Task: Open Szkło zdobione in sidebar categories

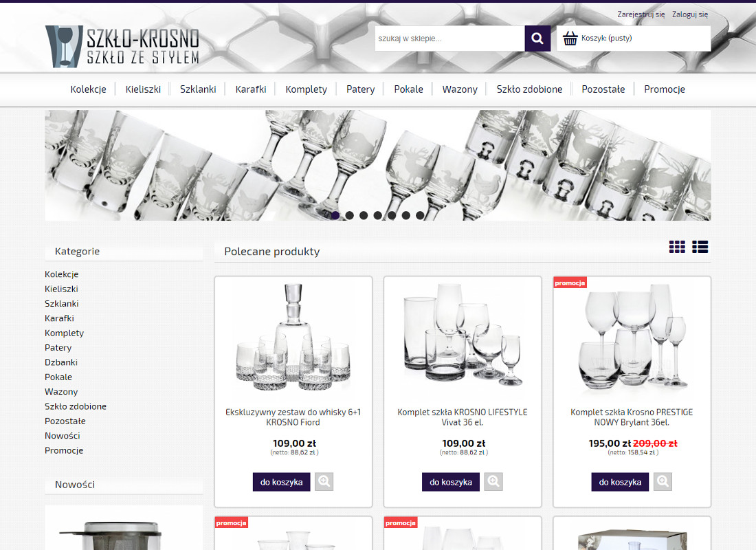Action: point(76,406)
